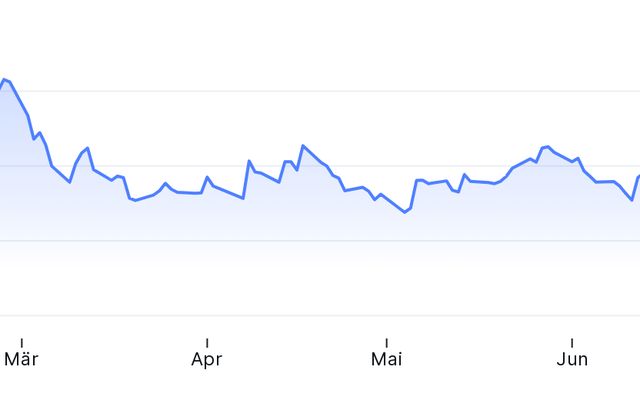640x400 pixels.
Task: Click the small spike at start of April
Action: click(x=207, y=177)
